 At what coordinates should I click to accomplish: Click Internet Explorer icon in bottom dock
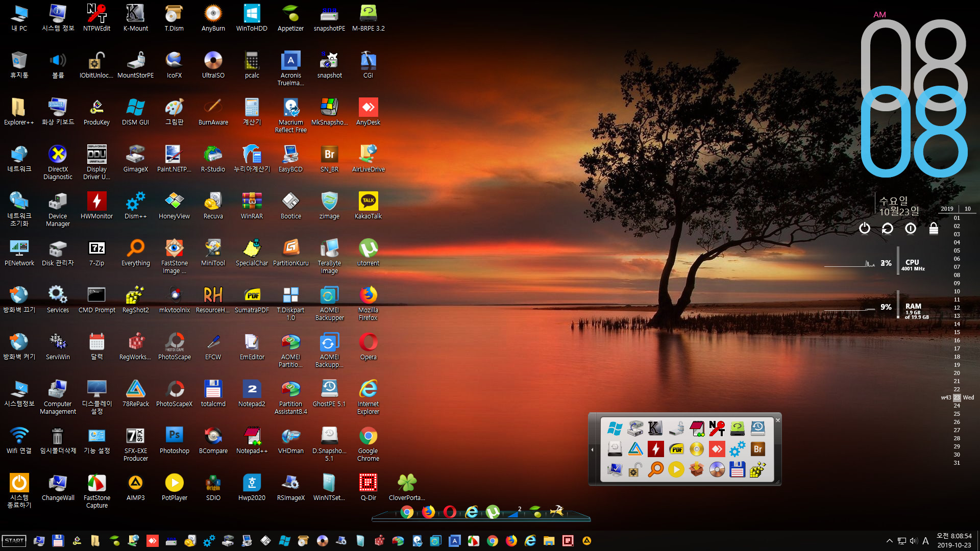click(472, 512)
